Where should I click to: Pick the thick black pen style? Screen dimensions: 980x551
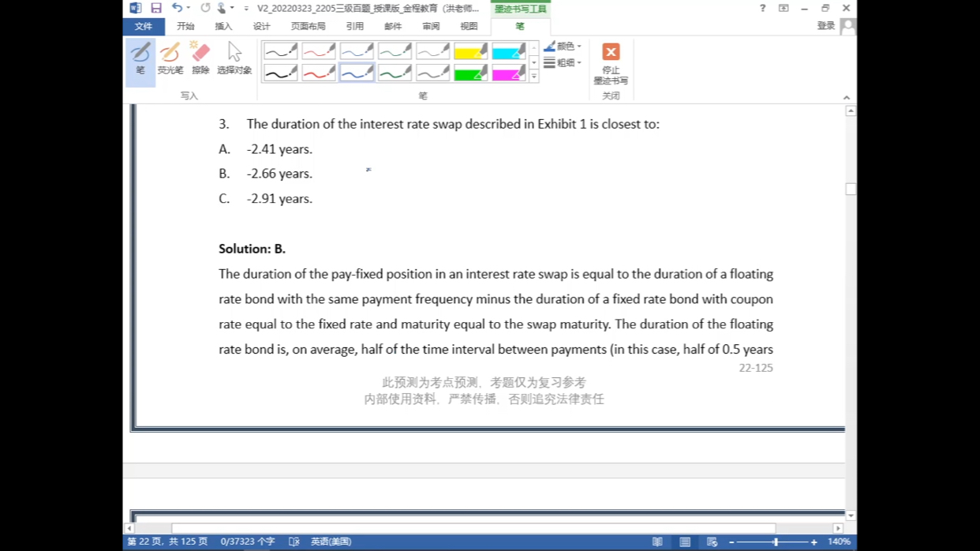coord(281,73)
